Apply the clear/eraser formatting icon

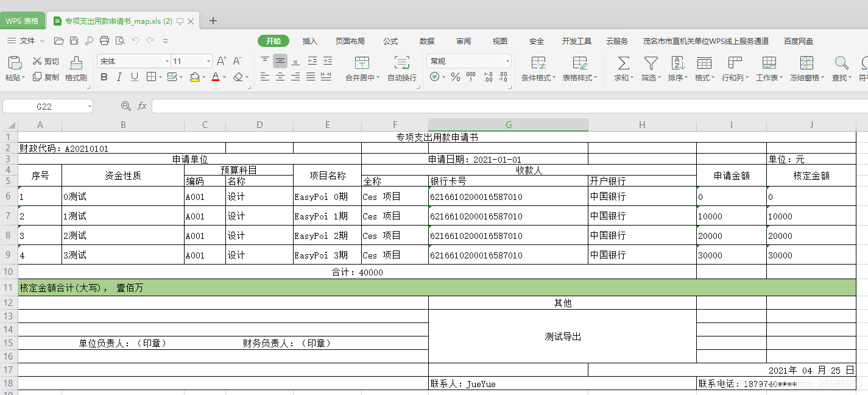[x=238, y=77]
